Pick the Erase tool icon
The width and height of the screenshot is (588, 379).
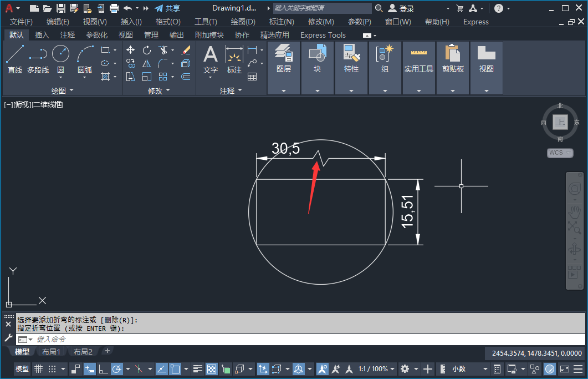(x=186, y=50)
